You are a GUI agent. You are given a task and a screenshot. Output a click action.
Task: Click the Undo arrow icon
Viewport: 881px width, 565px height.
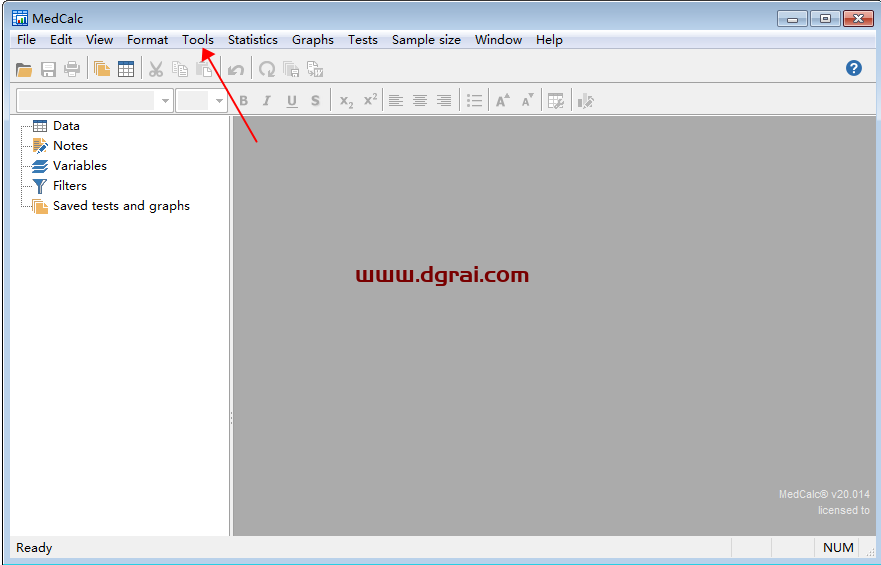236,70
